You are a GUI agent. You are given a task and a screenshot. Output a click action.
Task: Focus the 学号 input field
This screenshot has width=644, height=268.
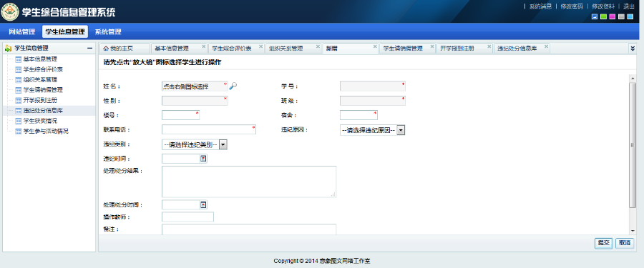pos(373,86)
